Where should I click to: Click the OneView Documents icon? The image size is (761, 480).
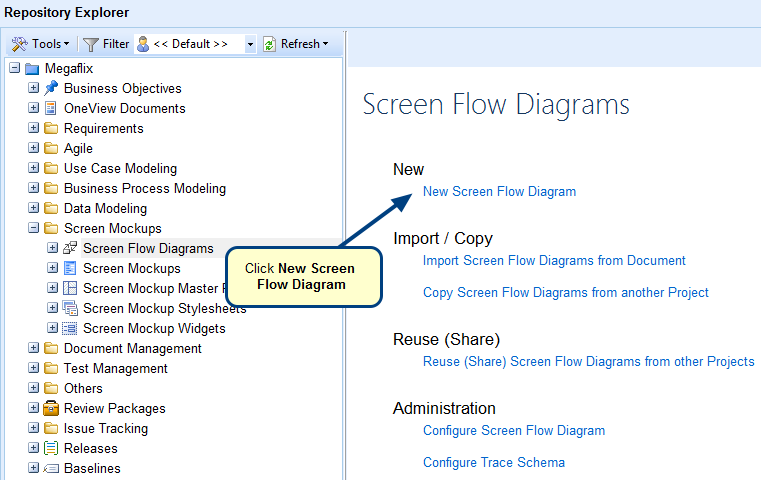[51, 108]
